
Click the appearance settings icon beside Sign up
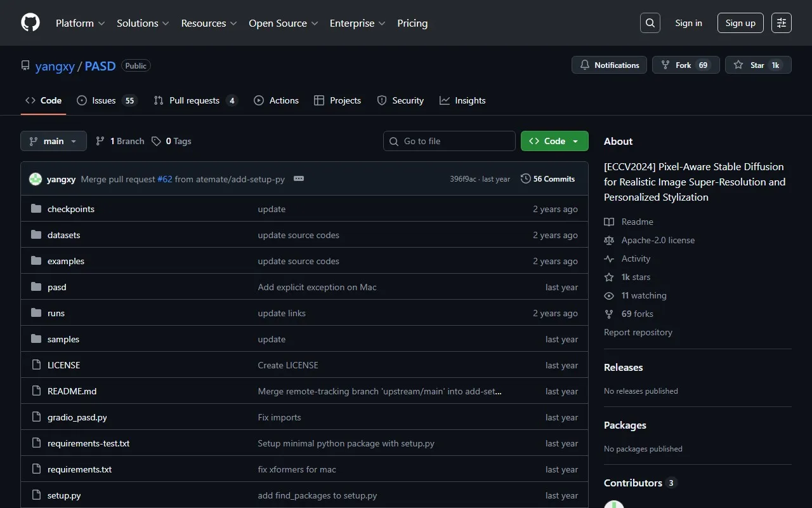click(x=781, y=23)
